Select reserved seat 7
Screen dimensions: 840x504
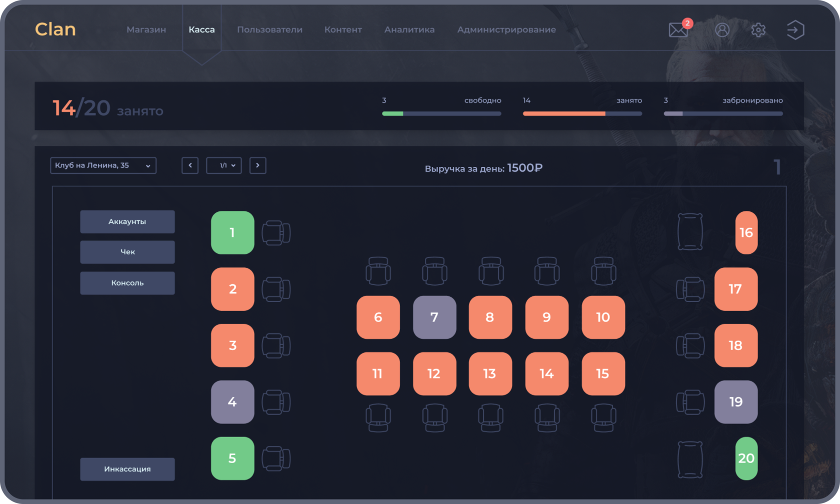point(434,318)
